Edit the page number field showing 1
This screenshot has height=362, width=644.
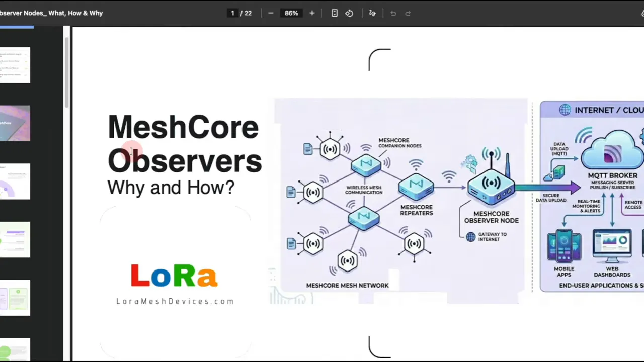232,13
